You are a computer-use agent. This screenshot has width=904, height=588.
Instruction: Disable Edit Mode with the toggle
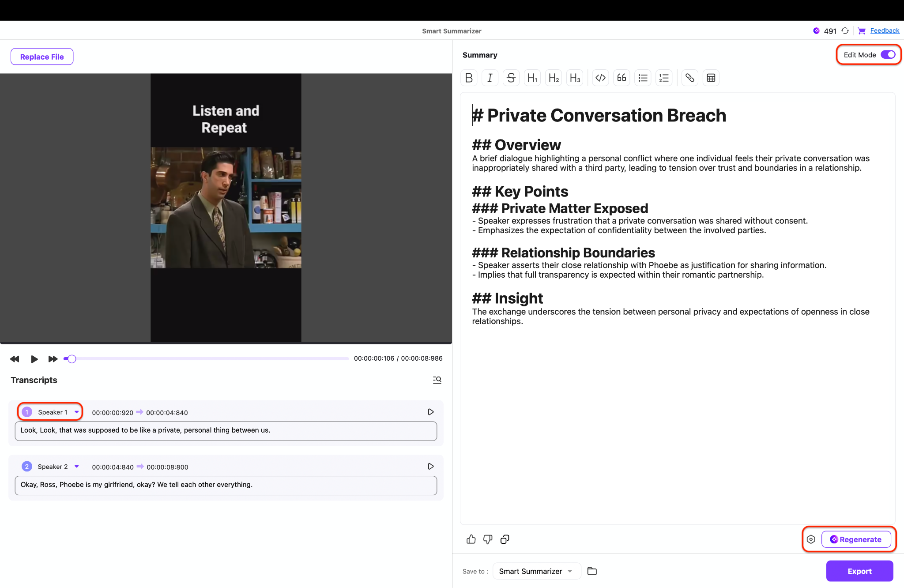[888, 54]
